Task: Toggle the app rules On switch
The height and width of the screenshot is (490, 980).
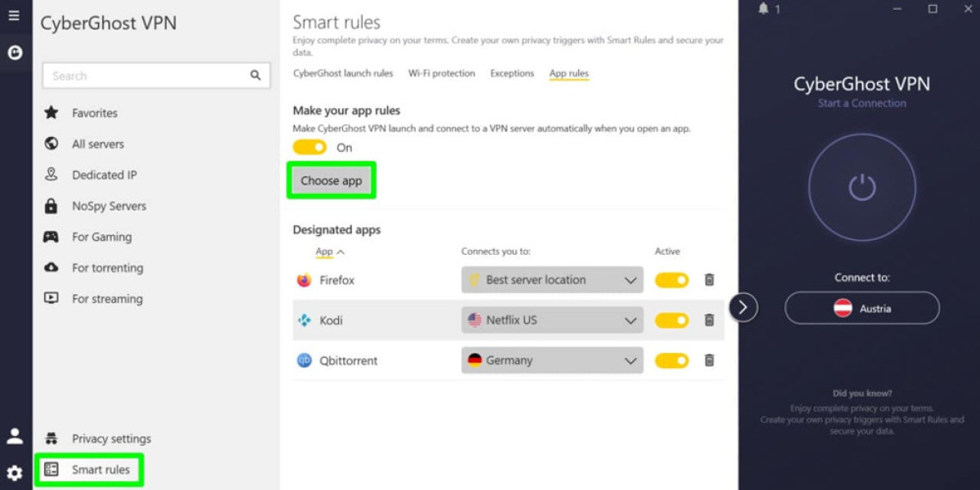Action: click(x=310, y=148)
